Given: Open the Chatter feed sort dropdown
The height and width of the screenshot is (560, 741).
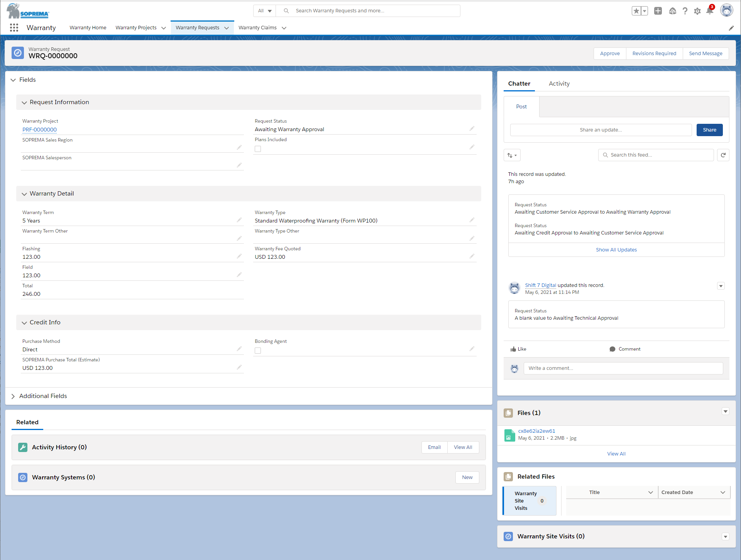Looking at the screenshot, I should tap(512, 155).
